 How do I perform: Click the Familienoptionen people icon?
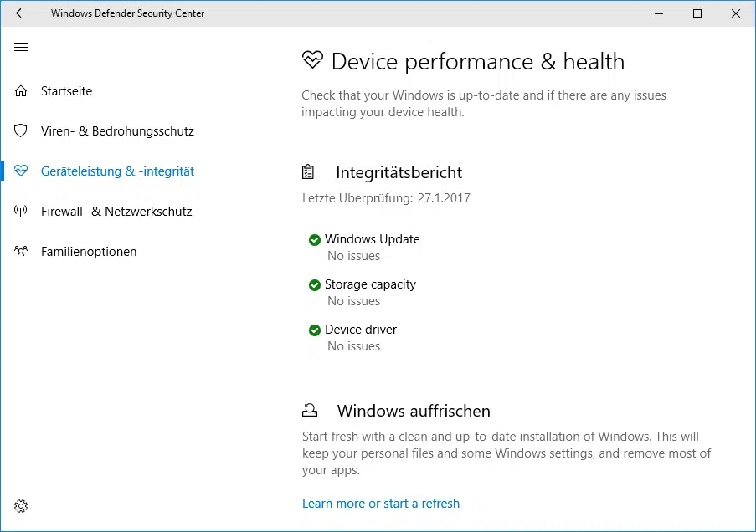[21, 252]
